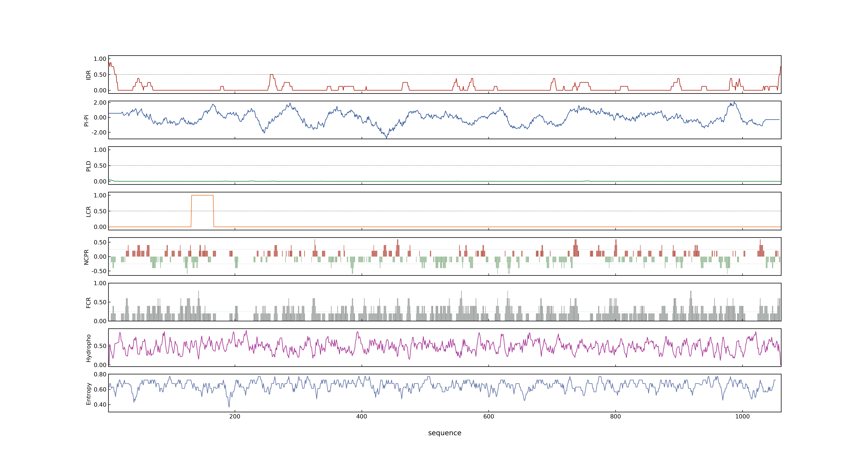The width and height of the screenshot is (868, 463).
Task: Click the 'Hydropho' y-axis label
Action: 89,348
